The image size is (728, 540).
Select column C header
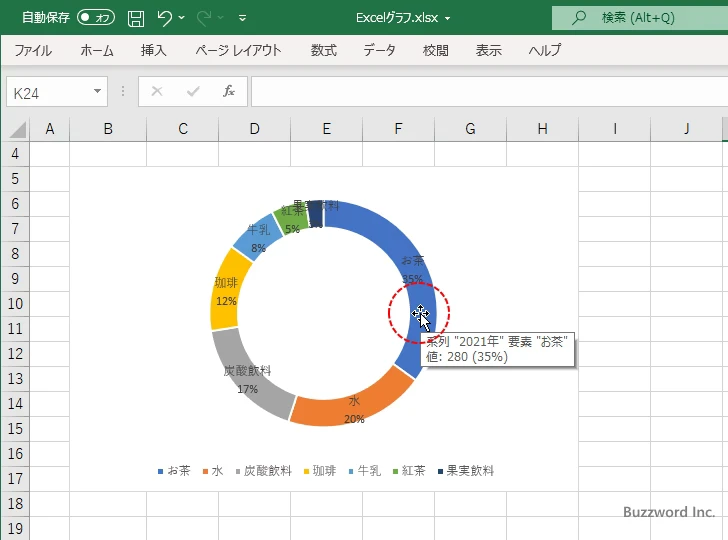[x=182, y=129]
